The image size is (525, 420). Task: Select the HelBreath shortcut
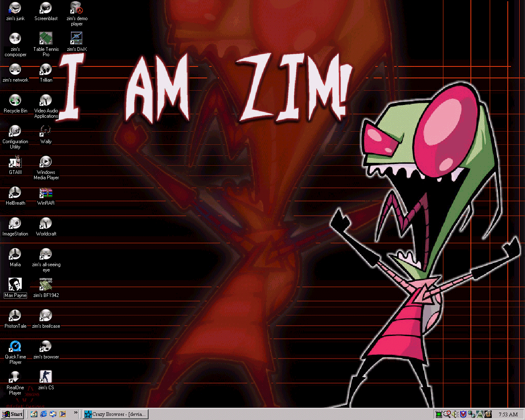point(15,196)
